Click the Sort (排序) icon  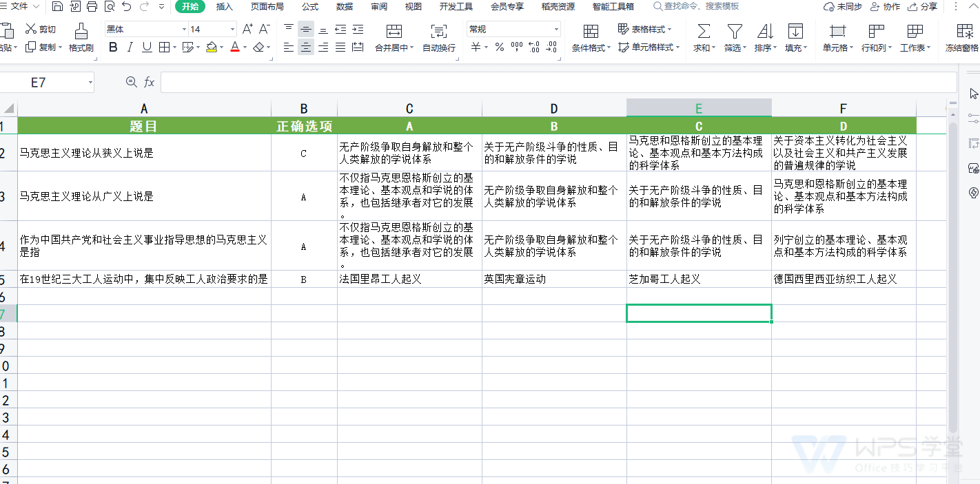[x=765, y=31]
